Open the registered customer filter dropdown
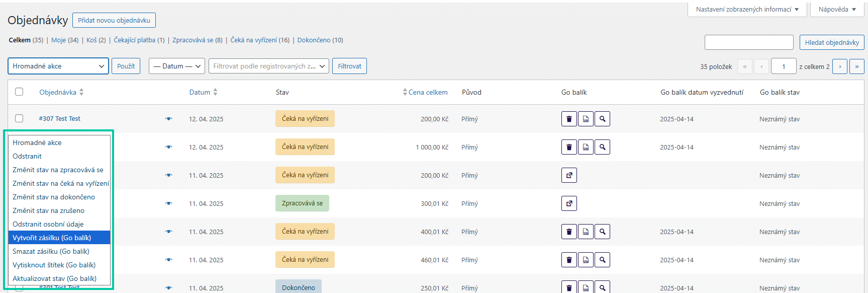The height and width of the screenshot is (293, 868). (x=269, y=66)
